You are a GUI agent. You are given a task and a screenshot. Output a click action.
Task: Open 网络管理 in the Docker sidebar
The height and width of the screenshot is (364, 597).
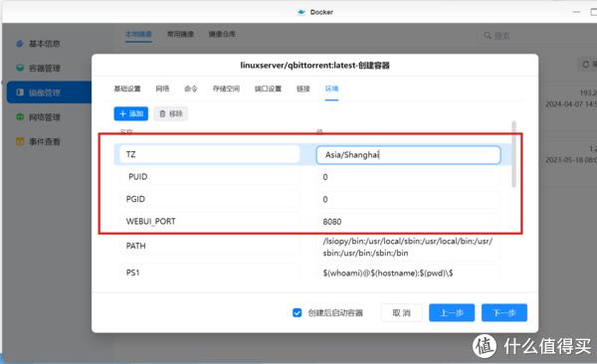[44, 117]
